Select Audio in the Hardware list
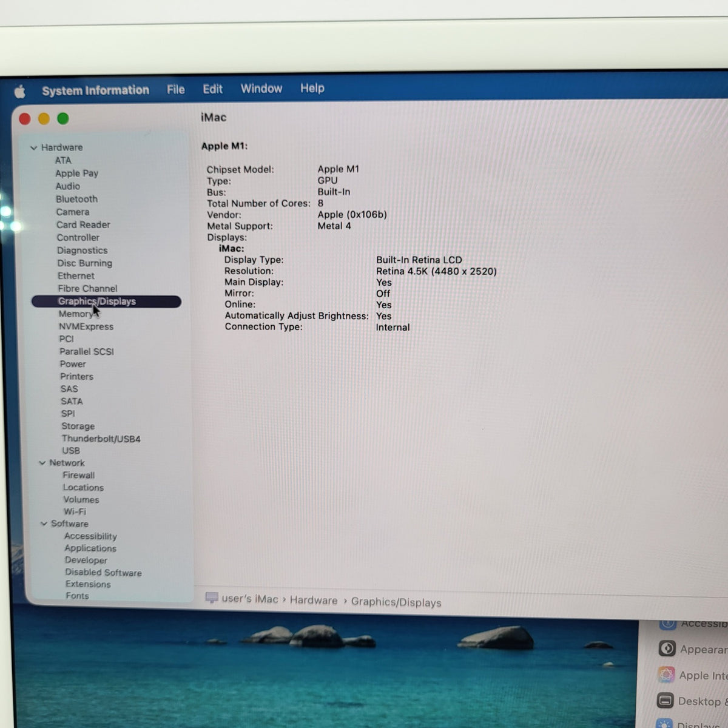This screenshot has height=728, width=728. coord(68,186)
